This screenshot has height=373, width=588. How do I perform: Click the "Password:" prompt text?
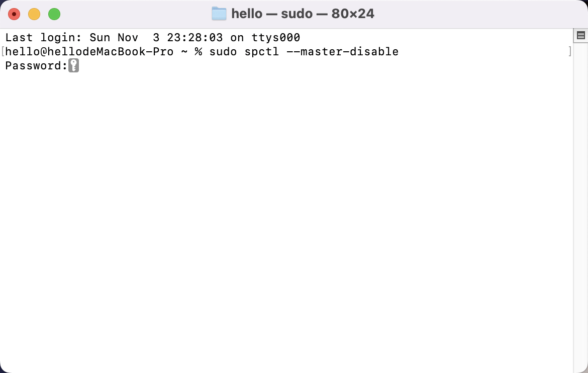click(36, 66)
